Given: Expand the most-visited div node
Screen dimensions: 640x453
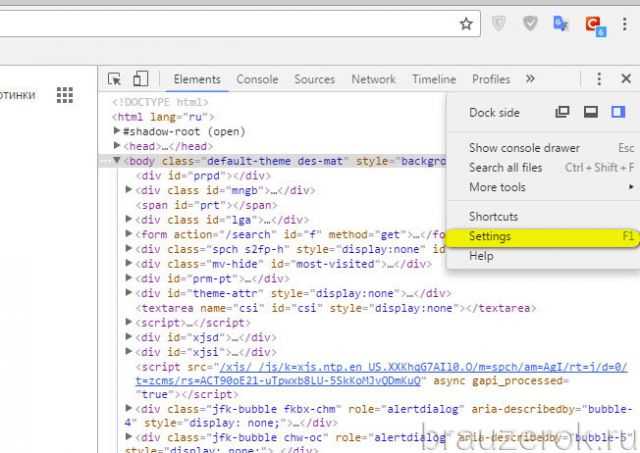Looking at the screenshot, I should click(x=129, y=263).
